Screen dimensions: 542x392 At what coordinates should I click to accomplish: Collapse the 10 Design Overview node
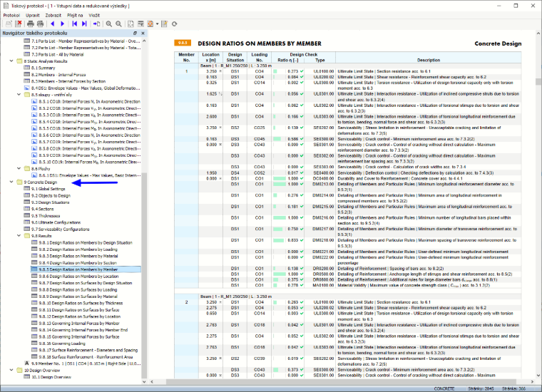pos(11,370)
